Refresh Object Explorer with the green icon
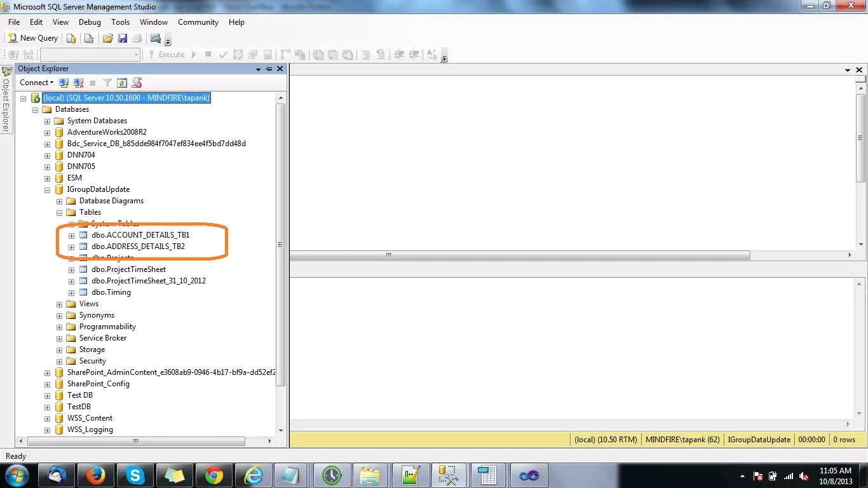The width and height of the screenshot is (868, 488). click(122, 83)
